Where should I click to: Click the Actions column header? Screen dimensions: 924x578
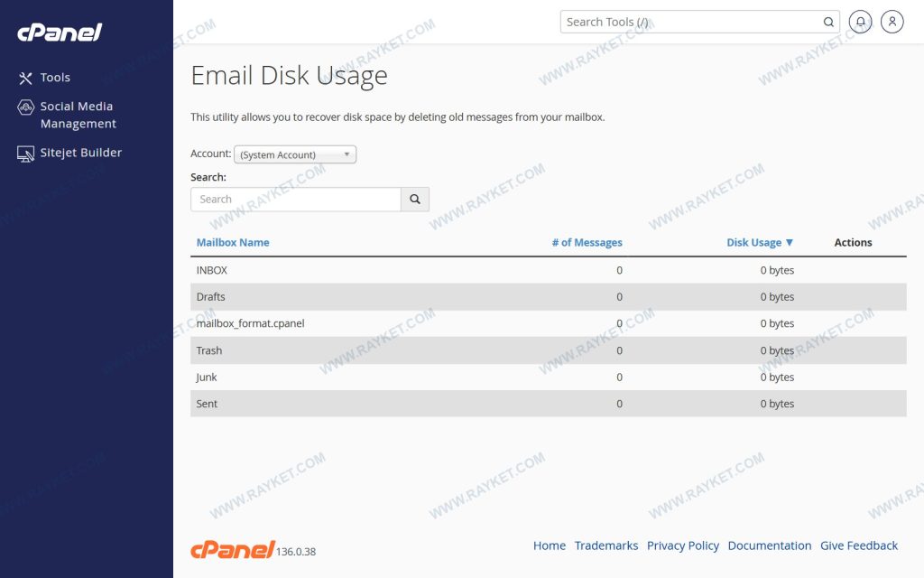pyautogui.click(x=853, y=242)
